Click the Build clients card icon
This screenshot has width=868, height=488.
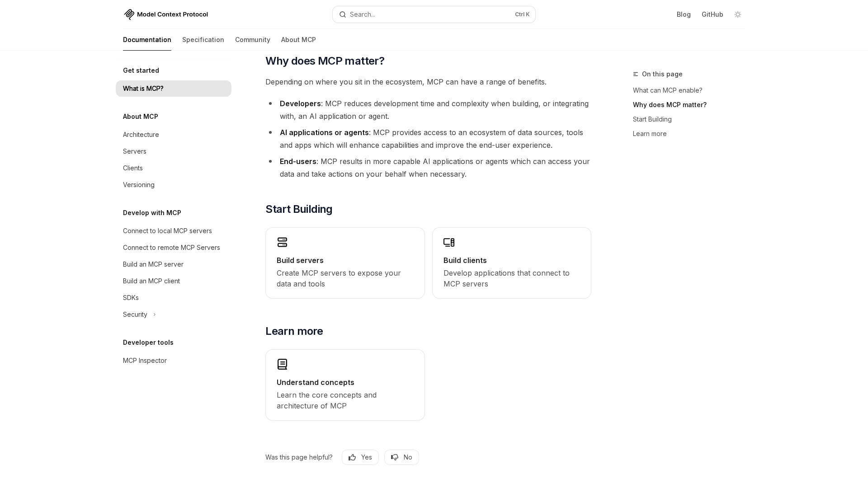(449, 242)
